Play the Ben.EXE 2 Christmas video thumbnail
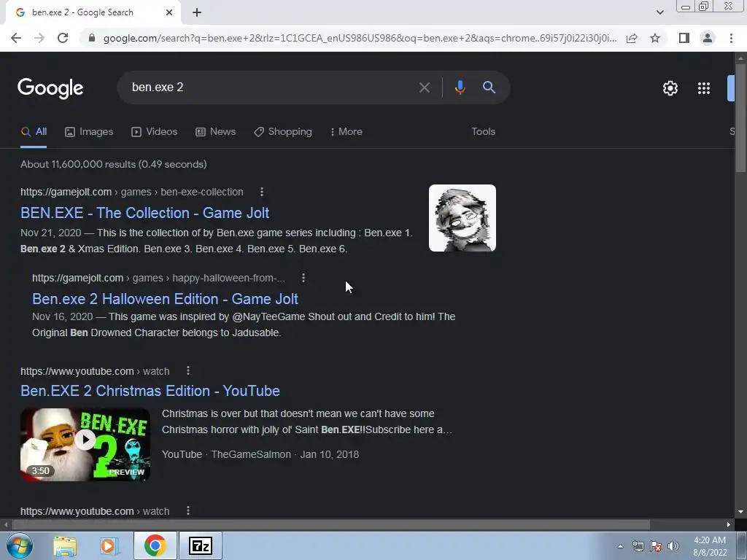 (x=85, y=444)
